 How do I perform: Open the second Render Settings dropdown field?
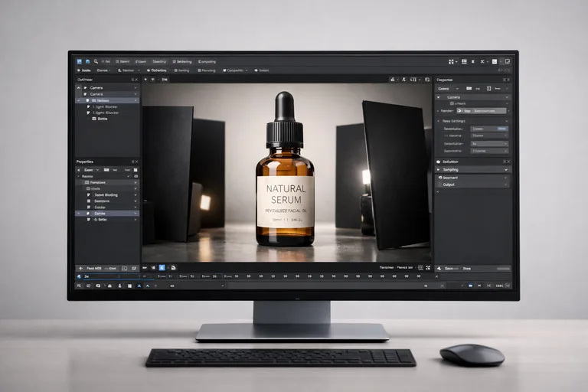[x=489, y=136]
